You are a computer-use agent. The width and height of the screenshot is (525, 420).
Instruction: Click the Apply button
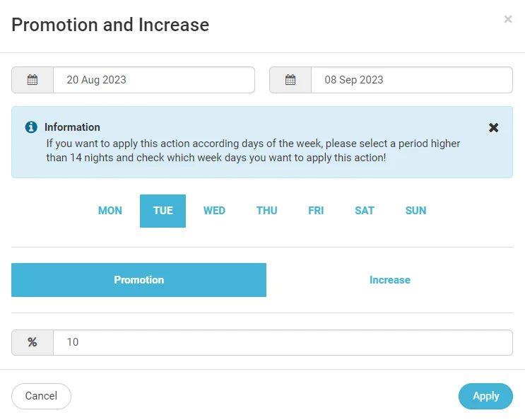(485, 396)
